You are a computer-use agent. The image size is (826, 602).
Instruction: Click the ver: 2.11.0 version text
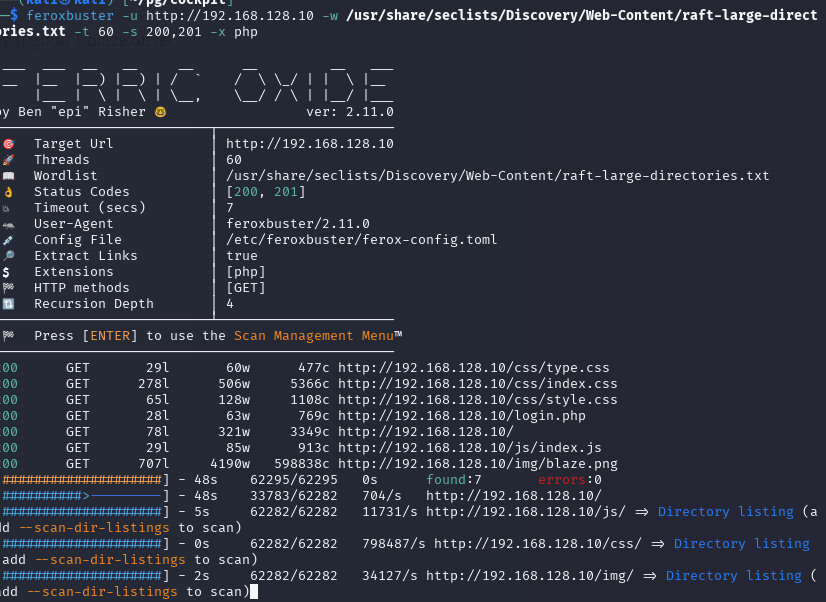(x=350, y=112)
